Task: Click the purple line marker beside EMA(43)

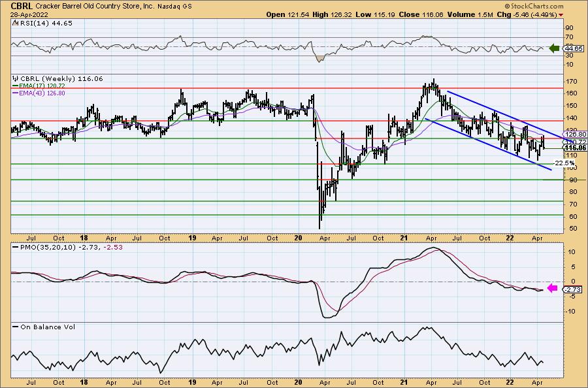Action: pyautogui.click(x=16, y=93)
